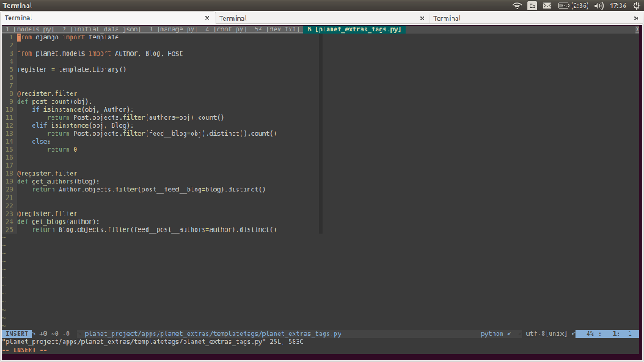Click the @register.filter decorator on line 23

47,213
